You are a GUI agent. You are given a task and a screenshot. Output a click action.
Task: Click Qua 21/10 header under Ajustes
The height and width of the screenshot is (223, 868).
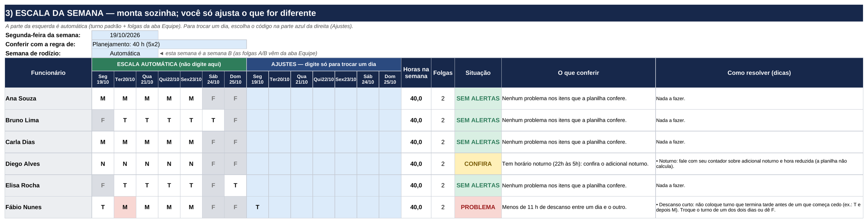[x=302, y=79]
